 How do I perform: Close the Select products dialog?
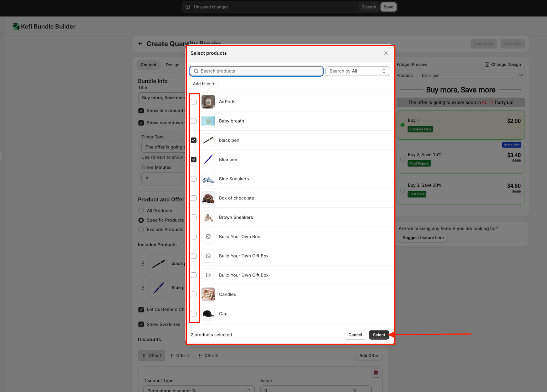click(x=386, y=53)
